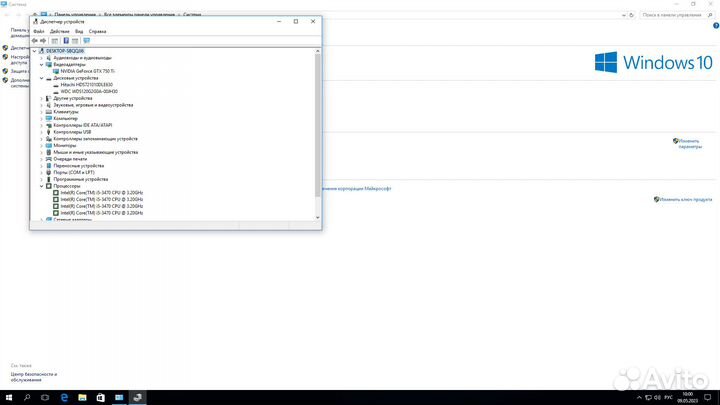This screenshot has width=720, height=405.
Task: Open taskbar search magnifier
Action: (27, 398)
